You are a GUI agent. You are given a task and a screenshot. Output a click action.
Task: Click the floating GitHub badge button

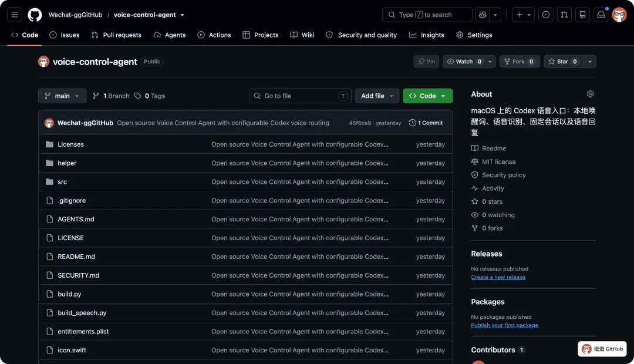602,349
